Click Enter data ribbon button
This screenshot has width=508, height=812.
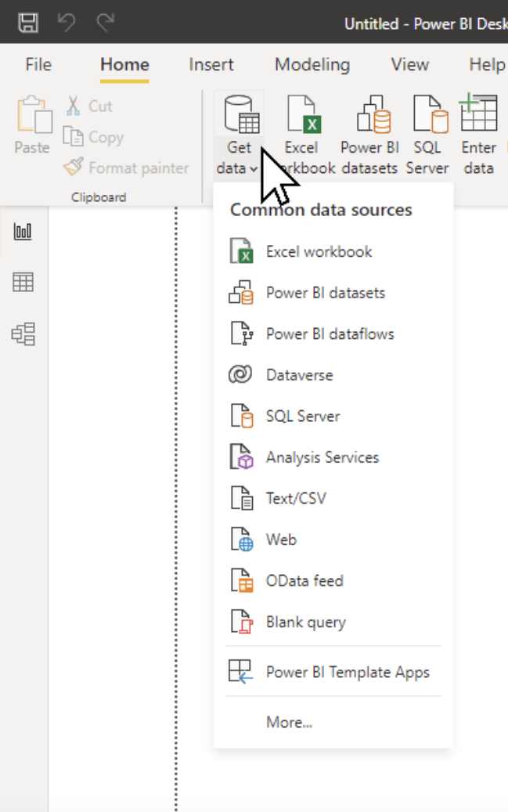pos(479,135)
